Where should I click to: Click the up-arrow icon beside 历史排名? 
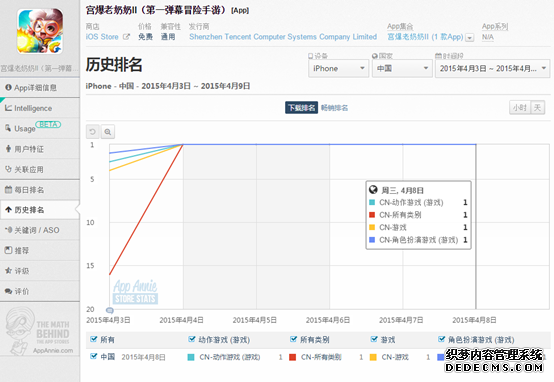click(8, 210)
